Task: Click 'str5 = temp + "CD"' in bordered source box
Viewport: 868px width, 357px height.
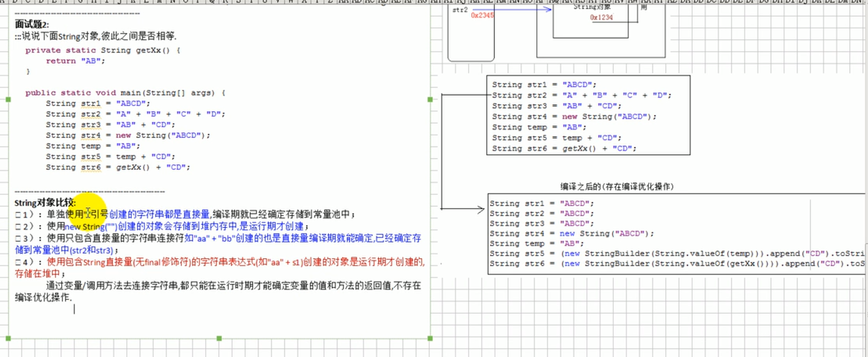Action: [557, 138]
